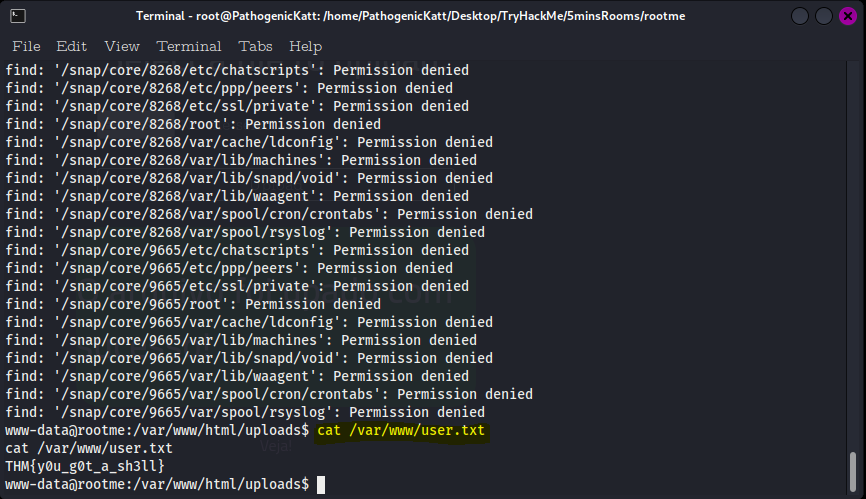Click the '/snap/core/8268/root' permission denied line
Image resolution: width=866 pixels, height=499 pixels.
point(193,124)
